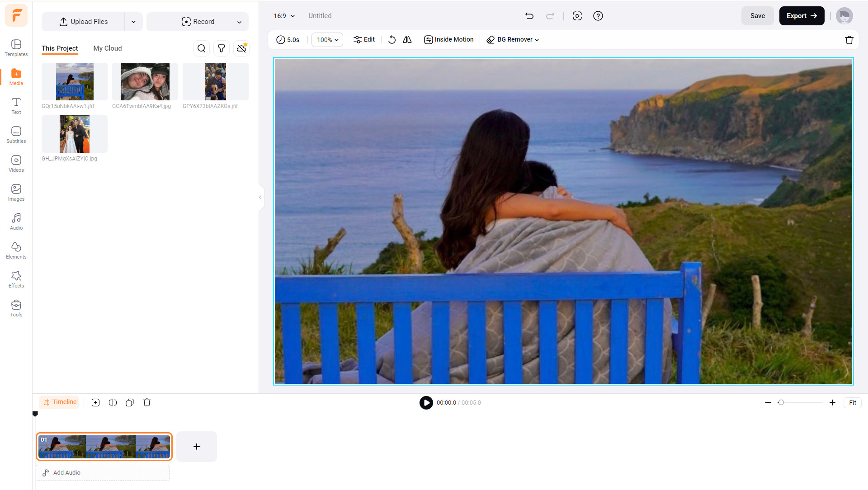Open the Subtitles sidebar panel
This screenshot has width=868, height=490.
click(x=16, y=135)
